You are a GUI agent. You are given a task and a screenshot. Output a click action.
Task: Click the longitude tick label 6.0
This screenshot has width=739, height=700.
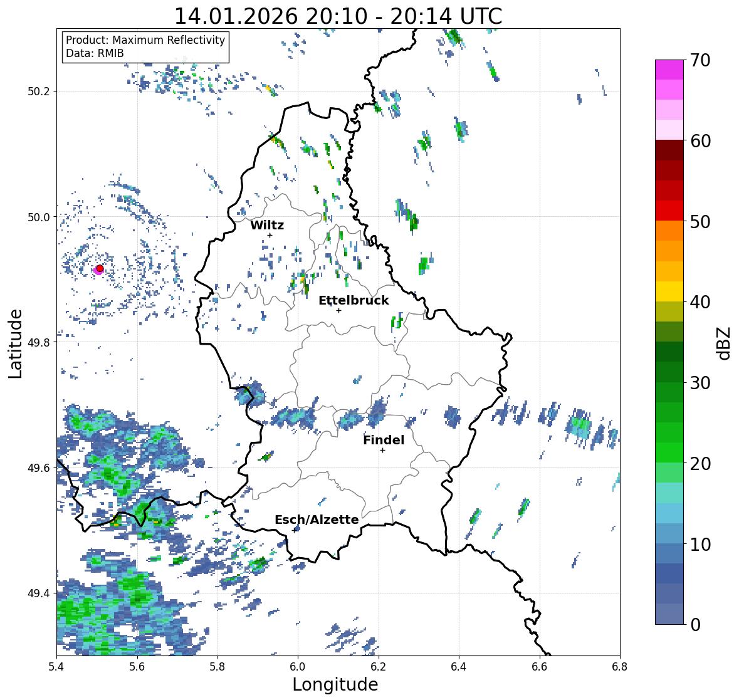point(298,667)
